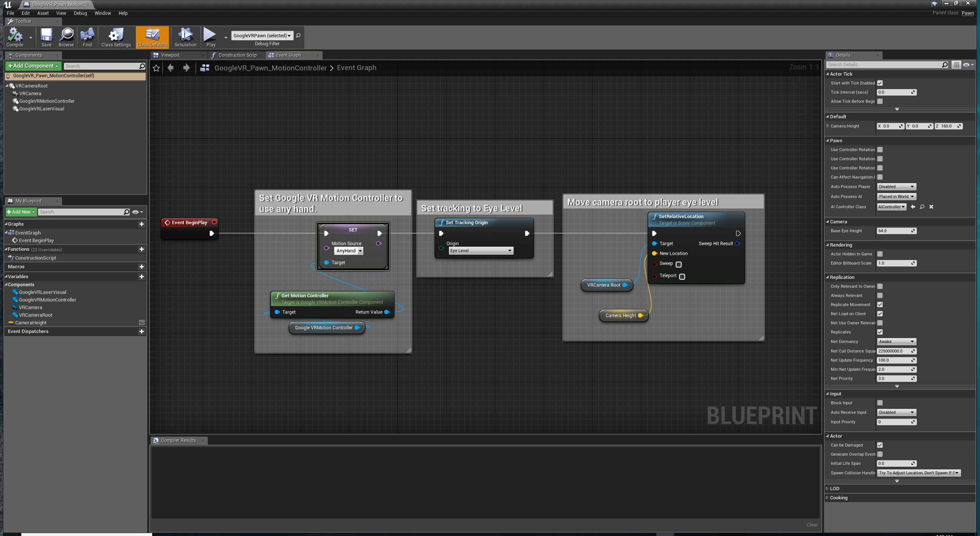
Task: Open the Motion Source AnyHand dropdown
Action: click(x=349, y=251)
